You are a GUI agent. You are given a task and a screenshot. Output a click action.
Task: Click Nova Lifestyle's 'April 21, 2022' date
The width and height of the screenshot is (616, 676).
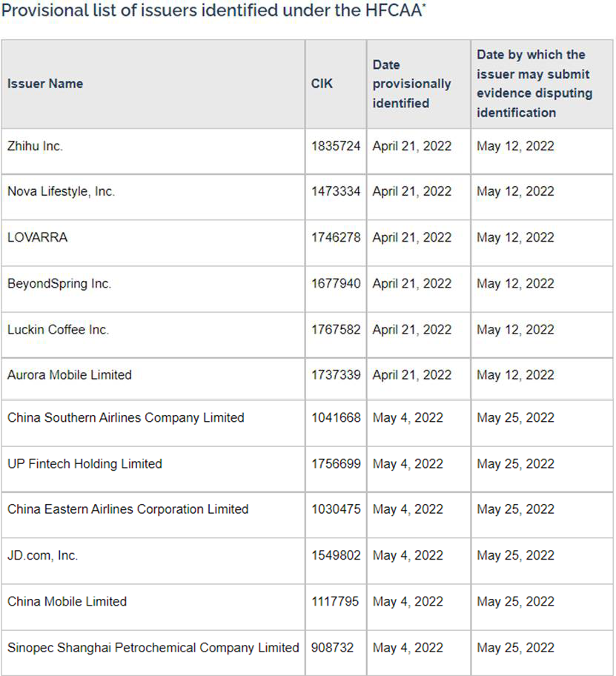tap(412, 192)
